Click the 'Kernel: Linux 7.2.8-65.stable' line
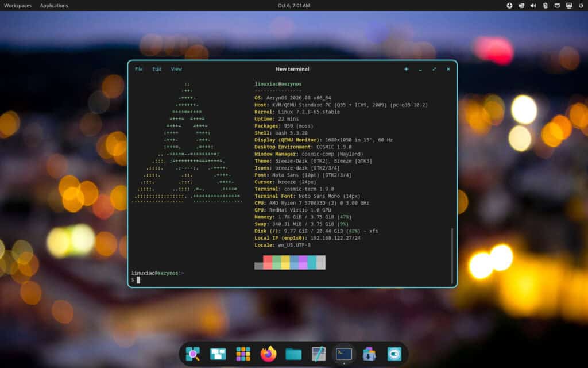 click(297, 112)
